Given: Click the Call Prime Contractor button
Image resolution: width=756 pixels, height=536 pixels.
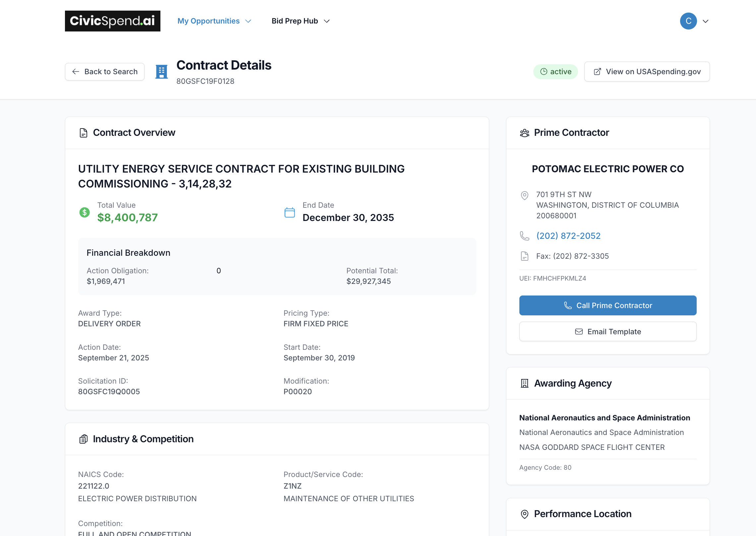Looking at the screenshot, I should [x=608, y=305].
